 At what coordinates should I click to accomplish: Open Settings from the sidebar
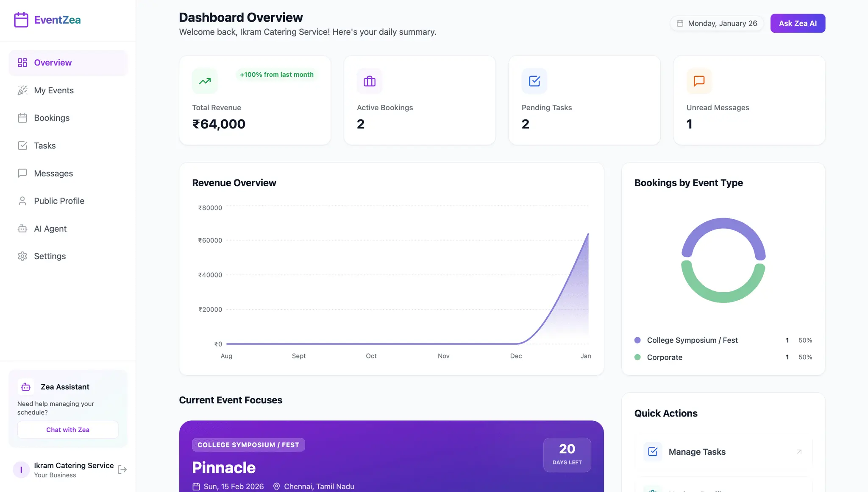click(x=68, y=256)
